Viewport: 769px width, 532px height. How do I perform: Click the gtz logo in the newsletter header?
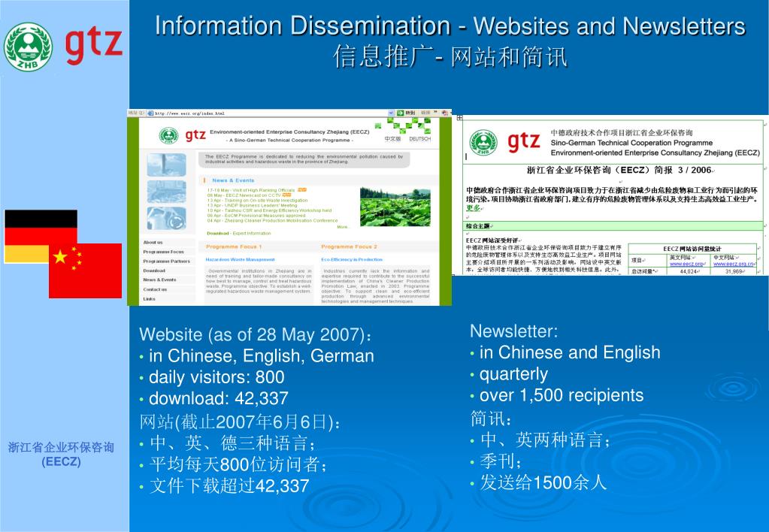(x=524, y=142)
